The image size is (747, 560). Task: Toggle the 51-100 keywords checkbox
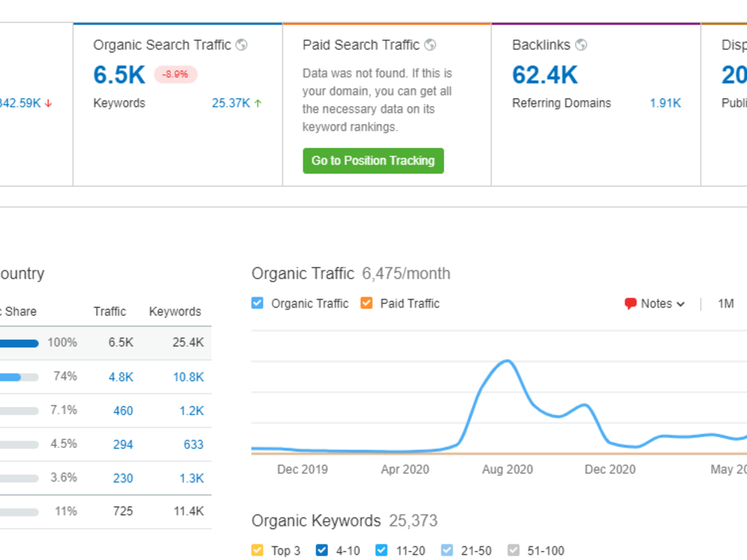point(513,550)
